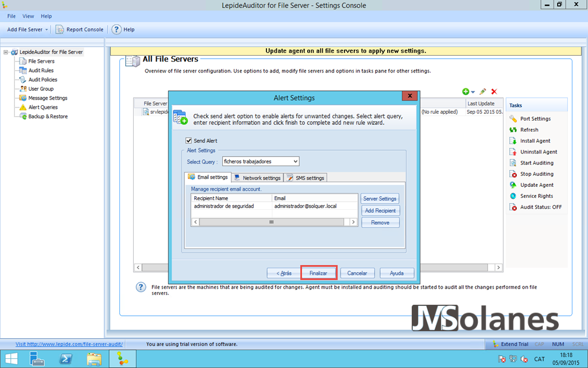Open Message Settings node
588x368 pixels.
(48, 98)
